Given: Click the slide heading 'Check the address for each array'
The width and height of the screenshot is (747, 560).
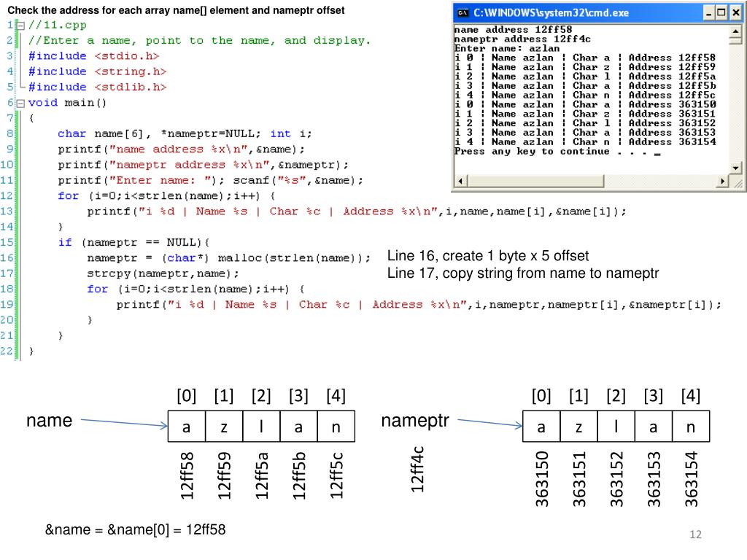Looking at the screenshot, I should coord(176,10).
